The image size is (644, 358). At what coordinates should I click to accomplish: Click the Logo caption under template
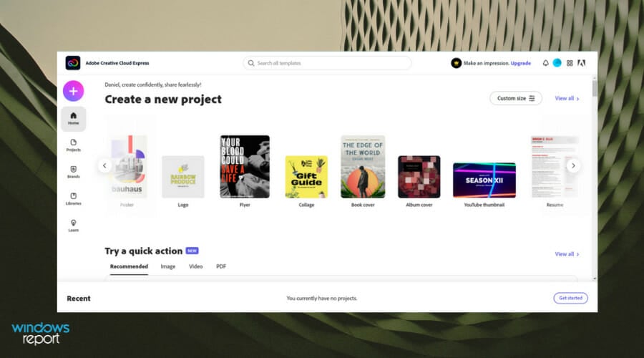182,205
